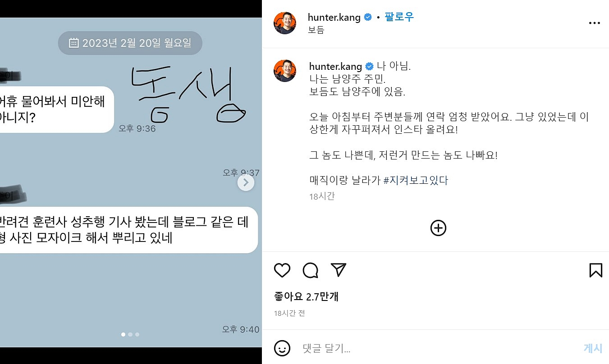This screenshot has width=609, height=364.
Task: Select the third carousel dot indicator
Action: point(137,334)
